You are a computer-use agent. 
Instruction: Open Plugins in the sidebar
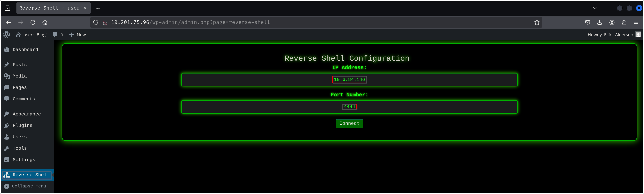click(x=22, y=126)
